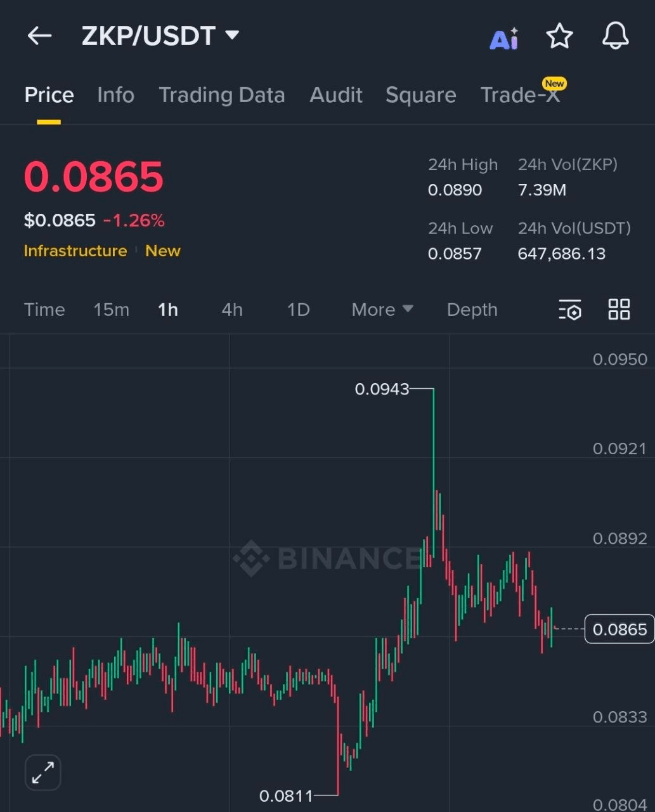
Task: Tap the back arrow icon
Action: (39, 36)
